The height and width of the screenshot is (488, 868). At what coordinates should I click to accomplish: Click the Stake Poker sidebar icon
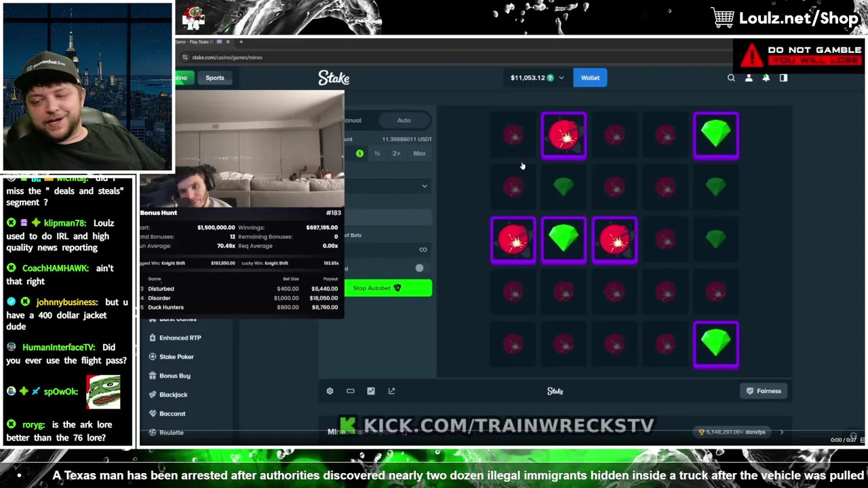153,357
